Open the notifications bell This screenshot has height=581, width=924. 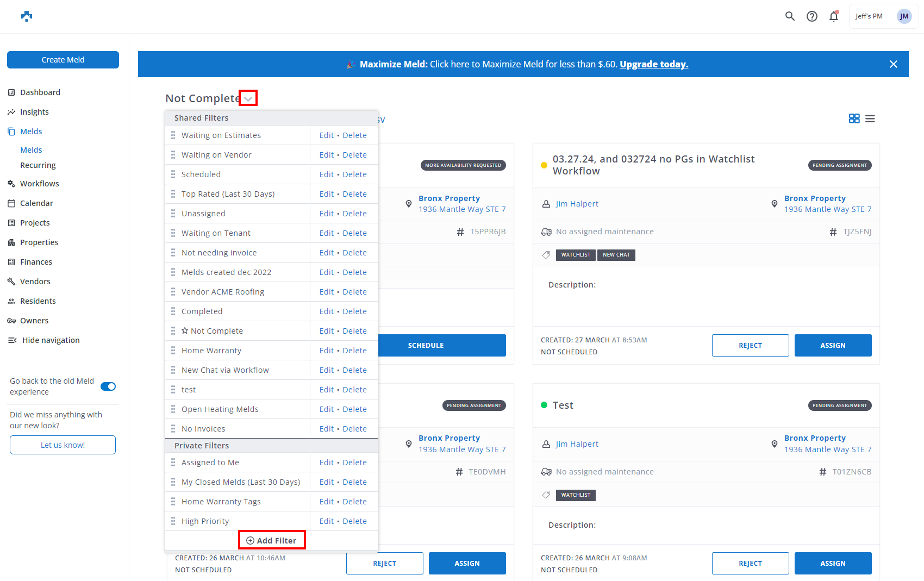(833, 16)
